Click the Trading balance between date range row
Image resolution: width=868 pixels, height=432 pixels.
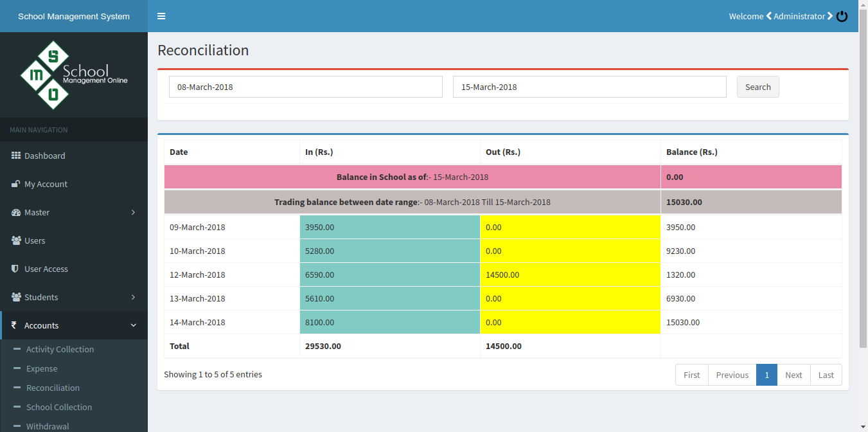(503, 202)
